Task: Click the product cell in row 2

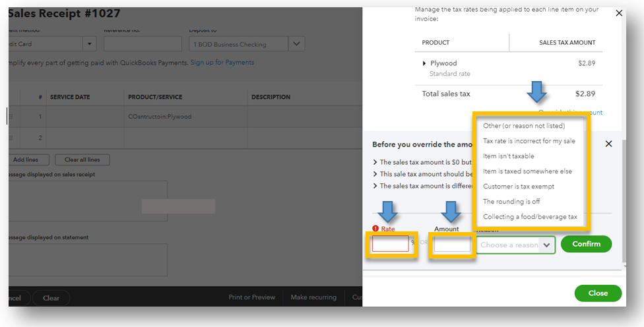Action: [x=185, y=138]
